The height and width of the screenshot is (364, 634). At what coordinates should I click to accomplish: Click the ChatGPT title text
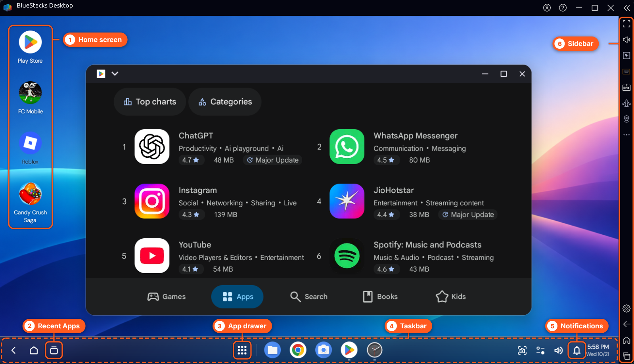196,136
